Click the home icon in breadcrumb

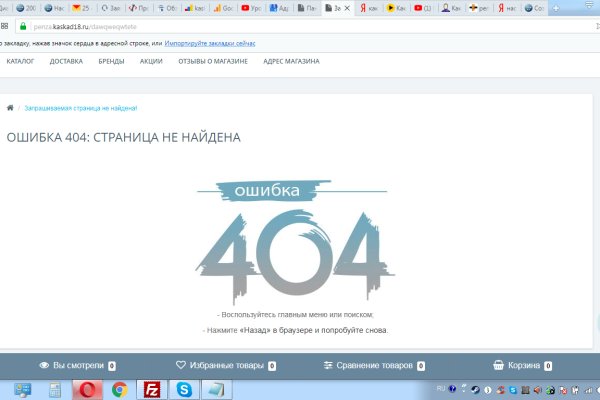[10, 107]
